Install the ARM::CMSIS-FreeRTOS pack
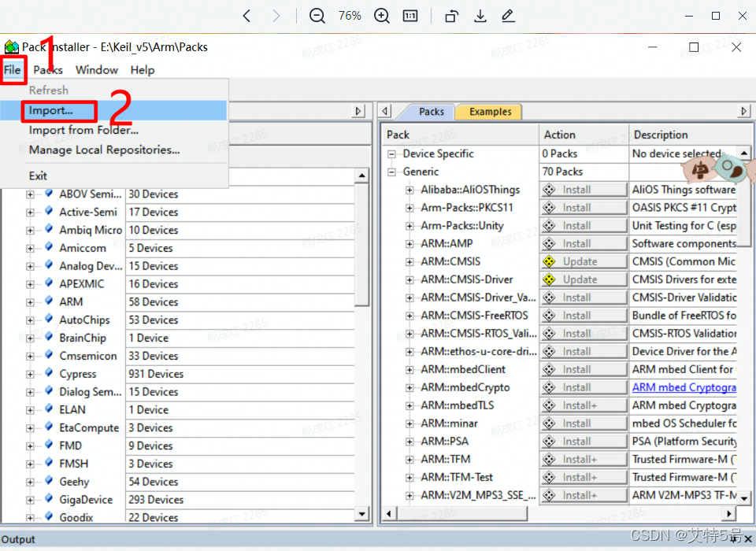 click(584, 316)
